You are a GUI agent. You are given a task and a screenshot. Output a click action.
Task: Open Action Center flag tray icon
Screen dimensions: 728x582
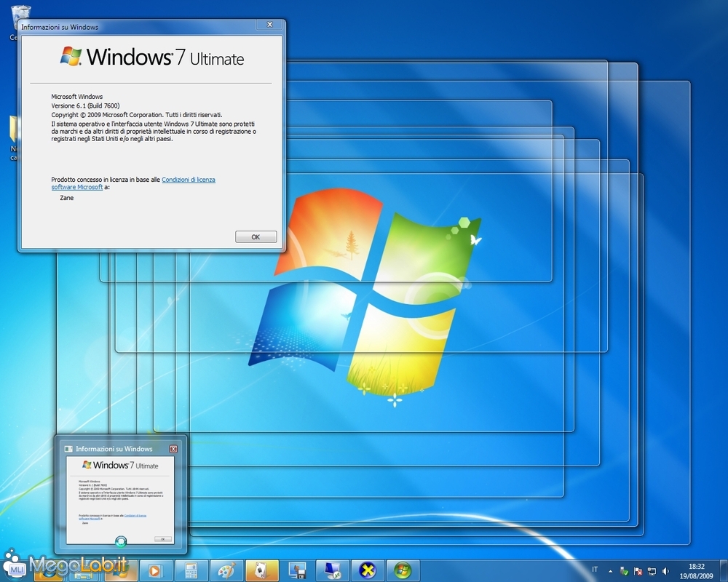click(x=638, y=571)
